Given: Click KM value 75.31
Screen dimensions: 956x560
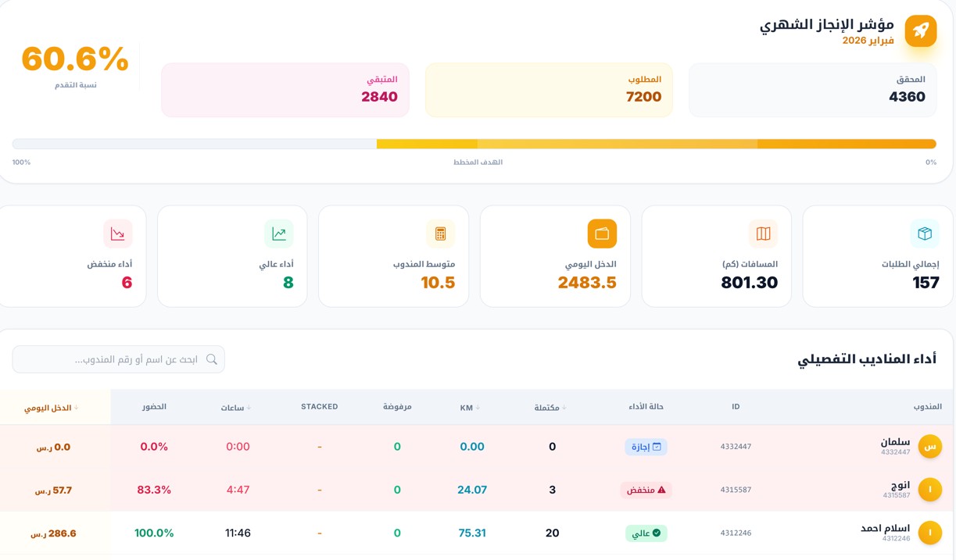Looking at the screenshot, I should click(472, 533).
